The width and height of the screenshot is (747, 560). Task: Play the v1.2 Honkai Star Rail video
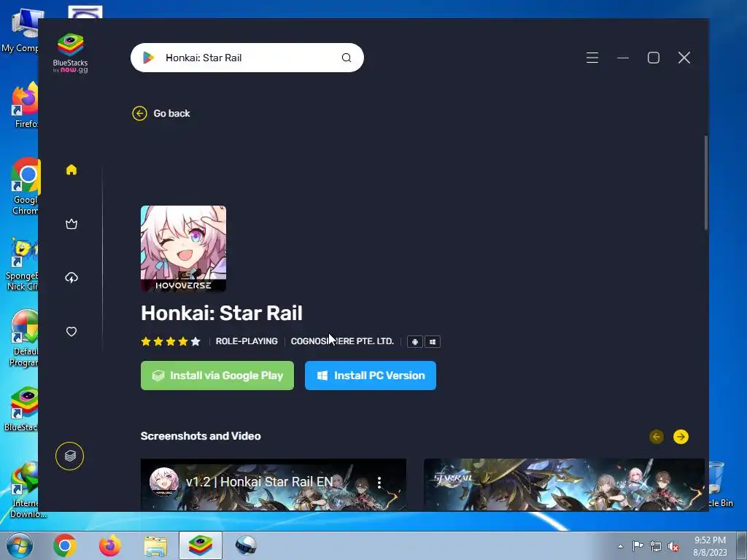274,485
